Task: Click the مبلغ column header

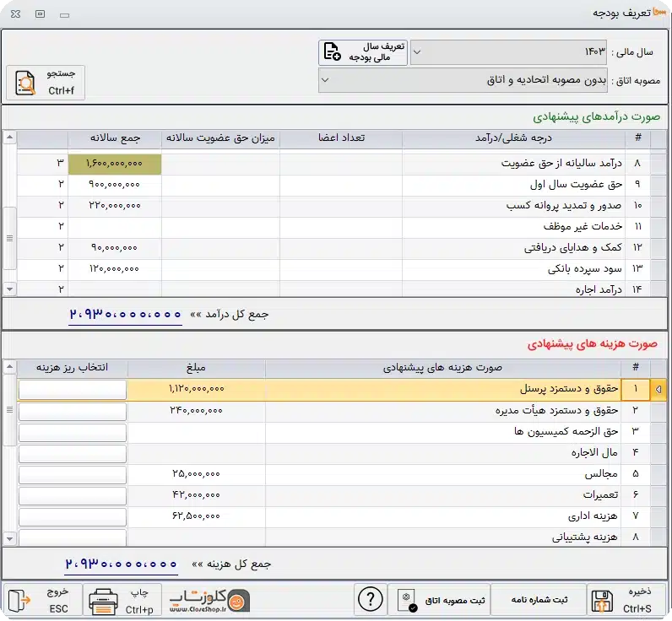Action: click(x=197, y=368)
